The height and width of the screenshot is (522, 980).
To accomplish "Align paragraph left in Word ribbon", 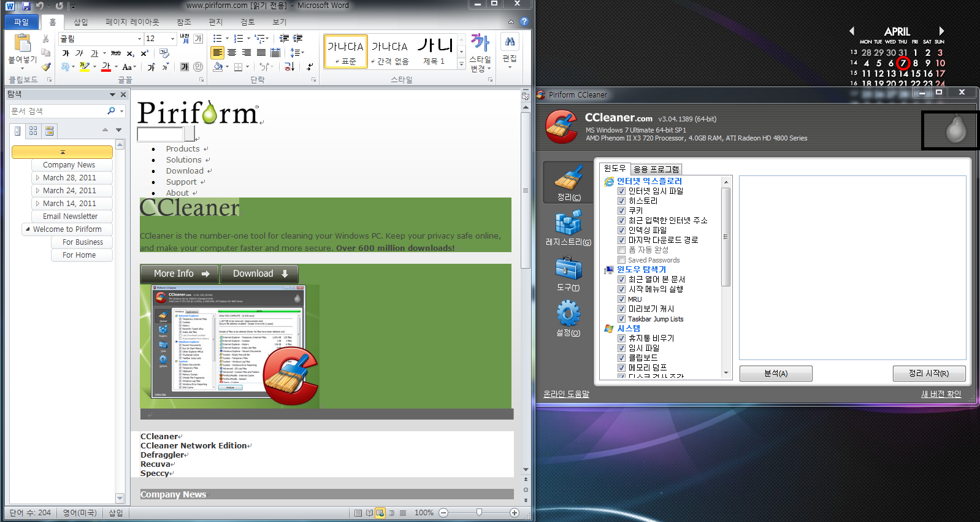I will pyautogui.click(x=217, y=53).
